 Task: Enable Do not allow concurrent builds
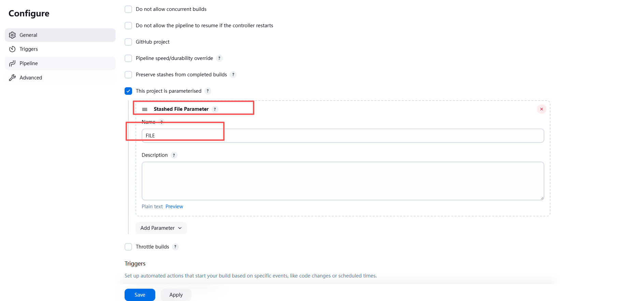pos(128,9)
